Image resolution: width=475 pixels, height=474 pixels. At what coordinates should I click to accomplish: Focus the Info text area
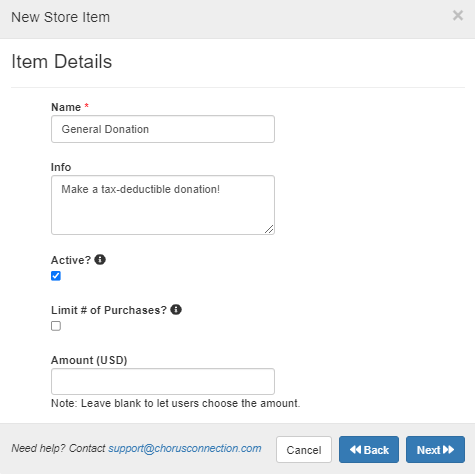point(163,205)
